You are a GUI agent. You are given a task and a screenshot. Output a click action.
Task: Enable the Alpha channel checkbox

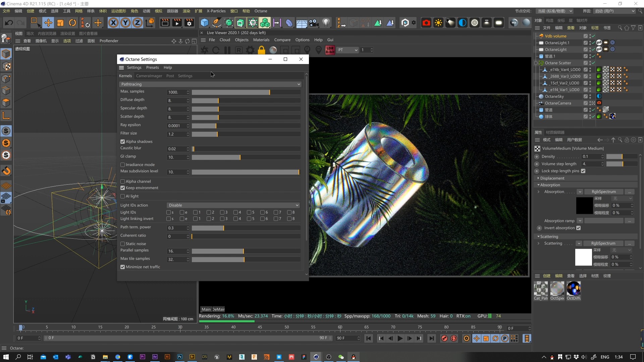(x=122, y=182)
